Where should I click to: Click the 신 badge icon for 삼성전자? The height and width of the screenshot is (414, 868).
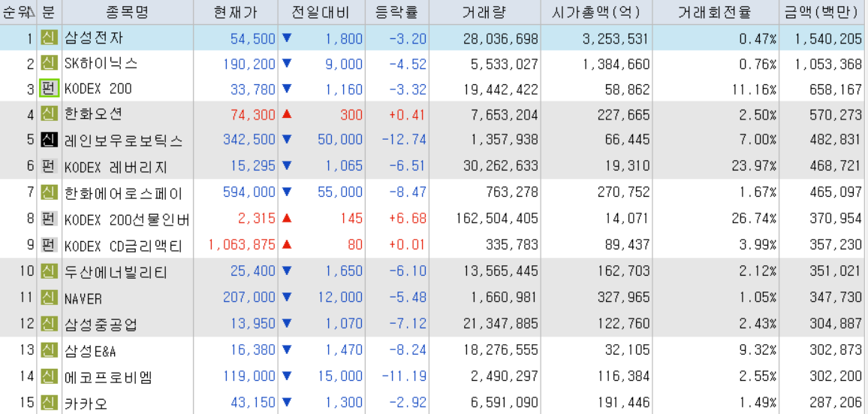coord(50,38)
